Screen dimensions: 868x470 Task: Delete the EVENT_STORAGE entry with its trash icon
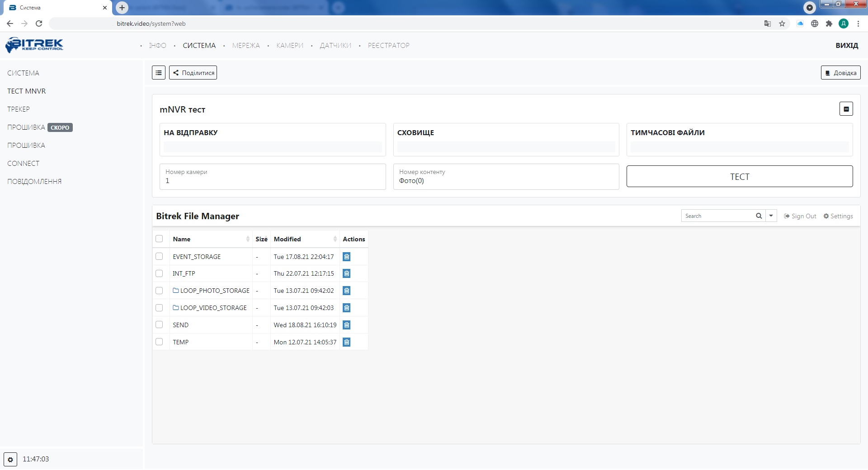(x=346, y=257)
